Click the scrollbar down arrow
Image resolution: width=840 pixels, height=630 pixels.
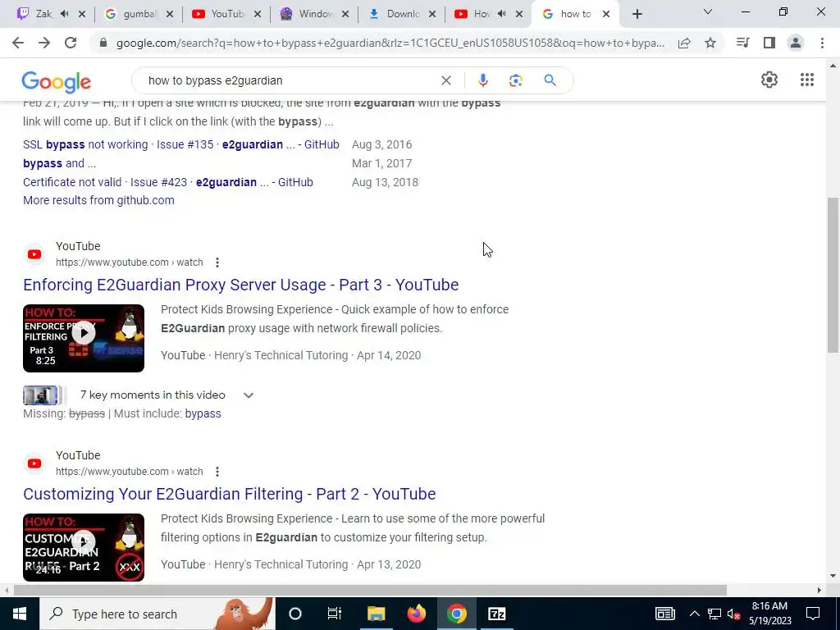point(833,577)
